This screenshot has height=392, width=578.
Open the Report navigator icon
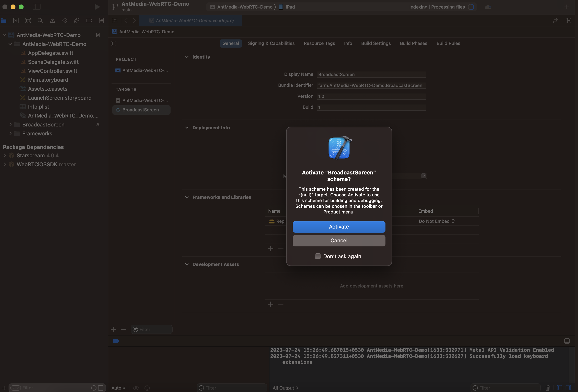pyautogui.click(x=101, y=21)
